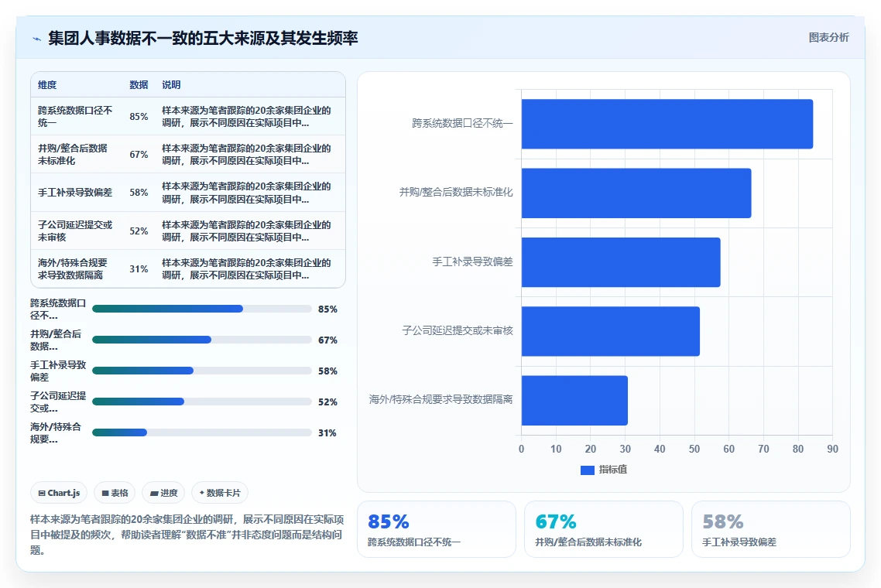Click the chart axis label 跨系统数据口径不统一
The height and width of the screenshot is (588, 881).
462,123
